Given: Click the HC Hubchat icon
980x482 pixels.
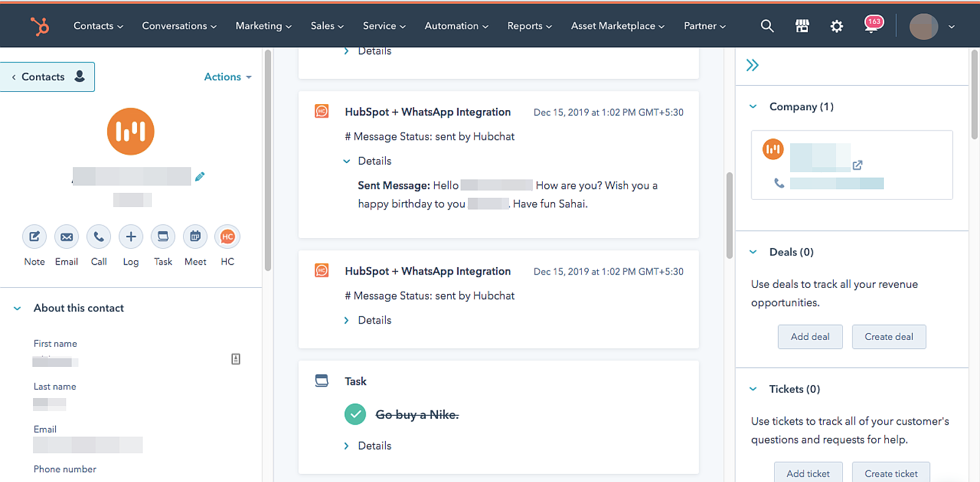Looking at the screenshot, I should click(x=227, y=236).
